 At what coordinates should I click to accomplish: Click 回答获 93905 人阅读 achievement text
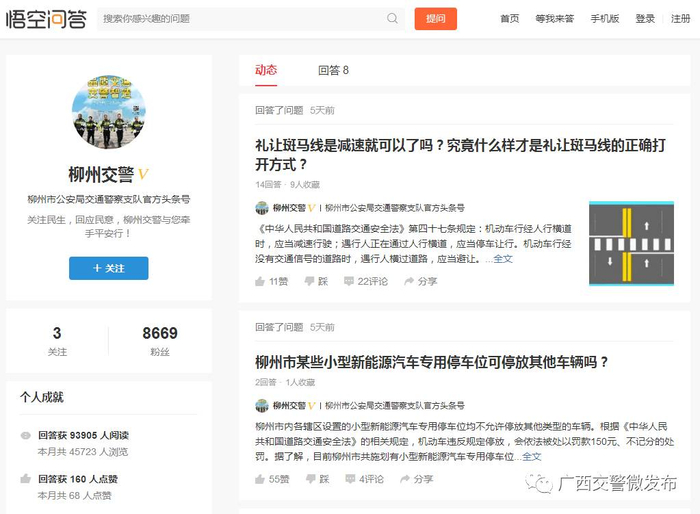pyautogui.click(x=83, y=435)
